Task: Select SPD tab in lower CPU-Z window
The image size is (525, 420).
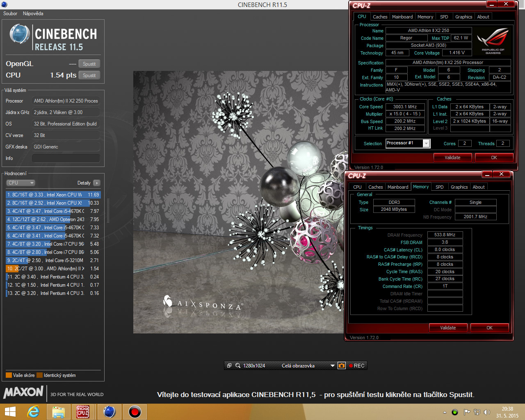Action: 440,187
